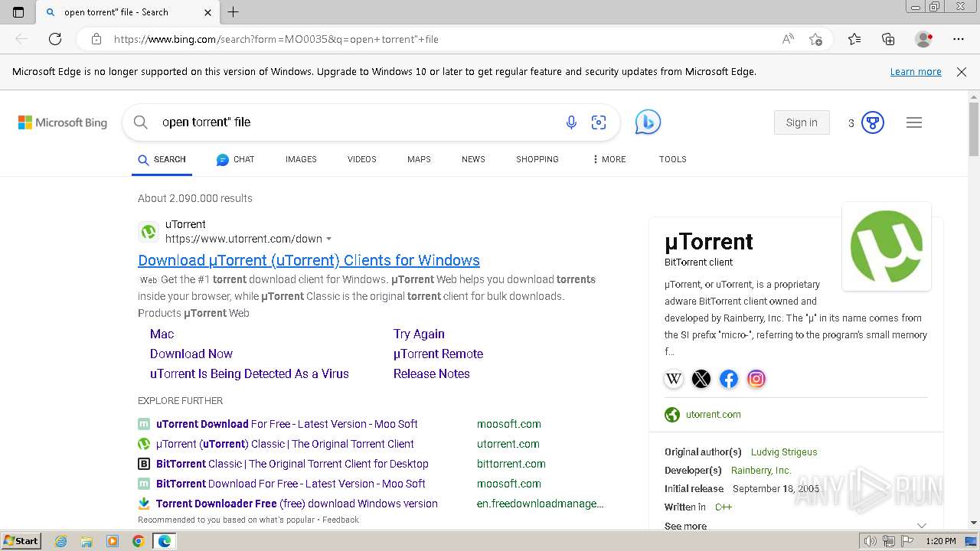
Task: Open a new browser tab
Action: pos(234,12)
